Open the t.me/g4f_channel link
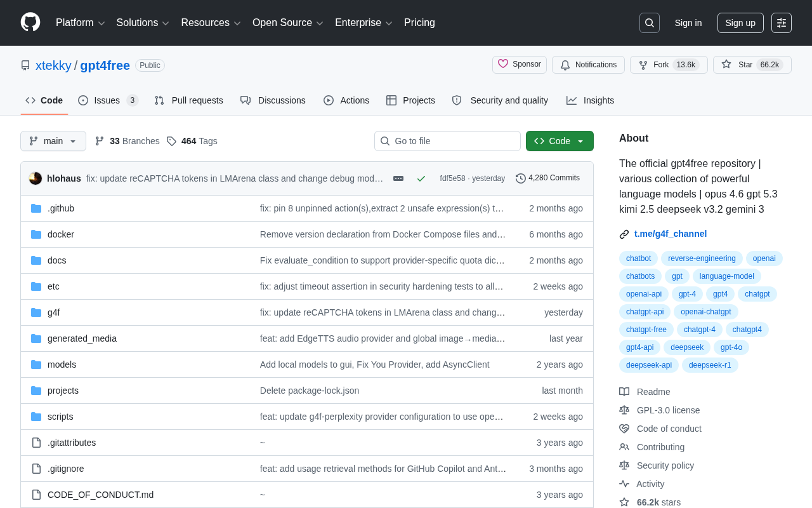 (671, 234)
